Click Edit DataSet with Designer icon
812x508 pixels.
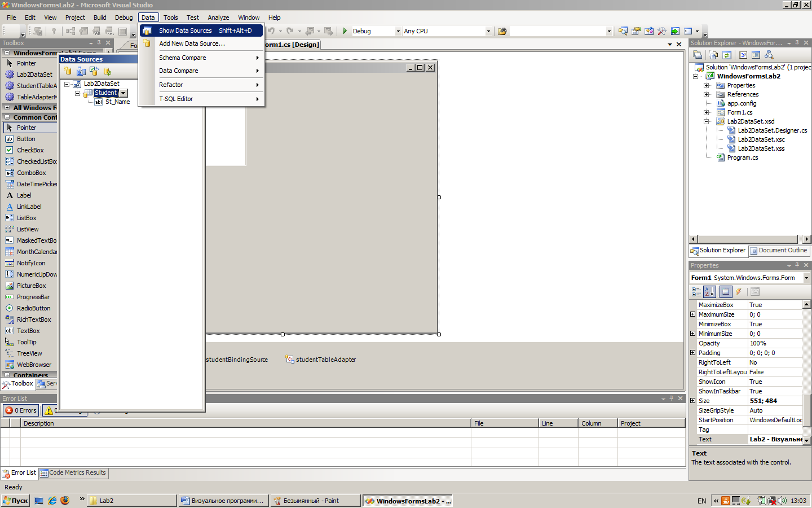tap(81, 71)
